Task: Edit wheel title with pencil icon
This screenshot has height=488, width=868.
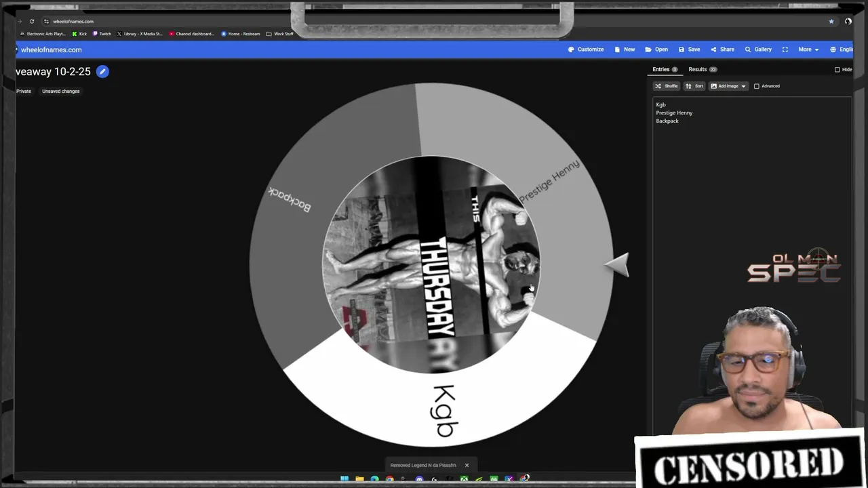Action: click(102, 71)
